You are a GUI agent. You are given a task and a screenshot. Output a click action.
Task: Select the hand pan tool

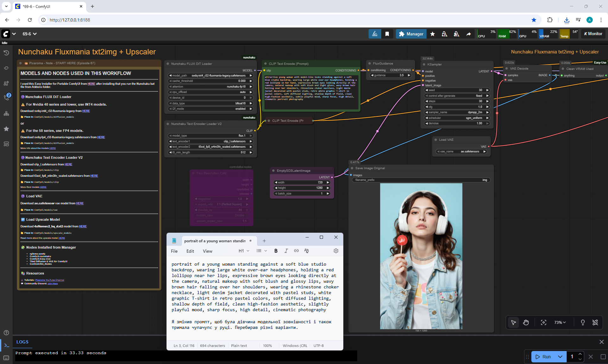(x=526, y=322)
